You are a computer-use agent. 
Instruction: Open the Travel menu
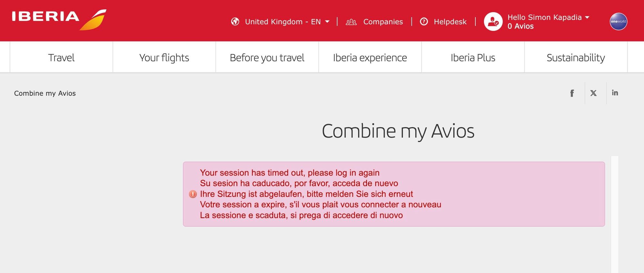click(x=61, y=57)
